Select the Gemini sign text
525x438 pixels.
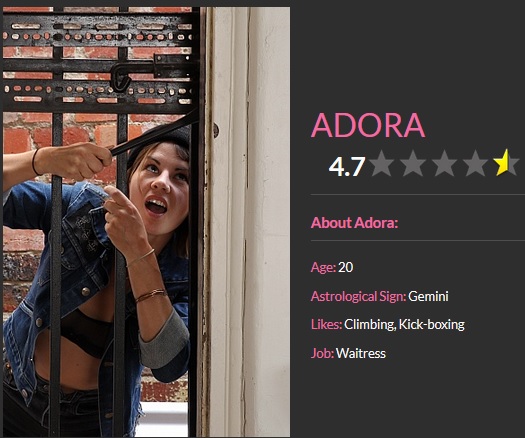coord(428,296)
